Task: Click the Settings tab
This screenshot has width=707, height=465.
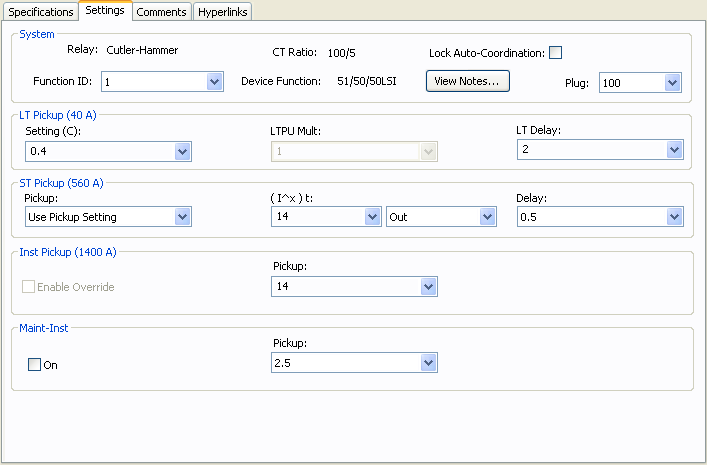Action: tap(105, 11)
